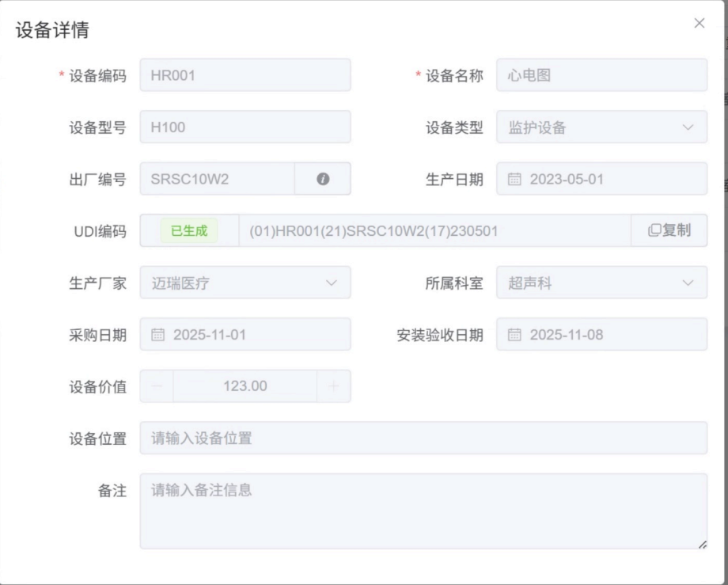Screen dimensions: 728x585
Task: Decrease 设备价值 with the minus button
Action: pyautogui.click(x=157, y=386)
